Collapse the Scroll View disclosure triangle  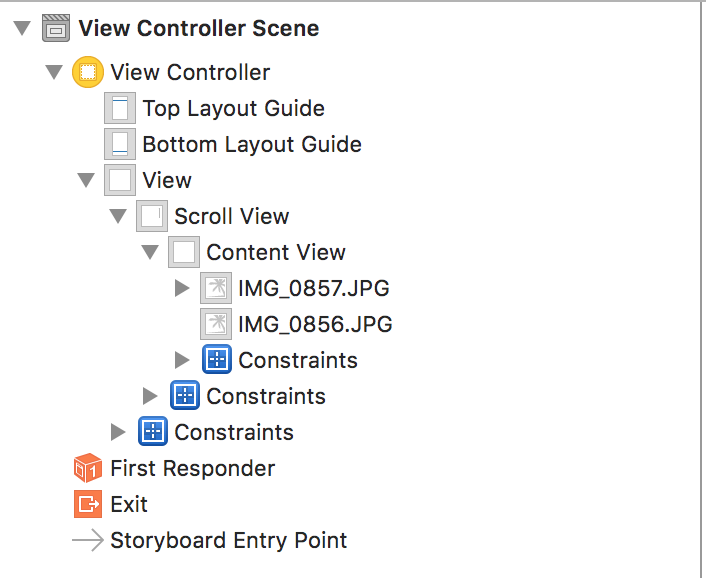(x=118, y=217)
